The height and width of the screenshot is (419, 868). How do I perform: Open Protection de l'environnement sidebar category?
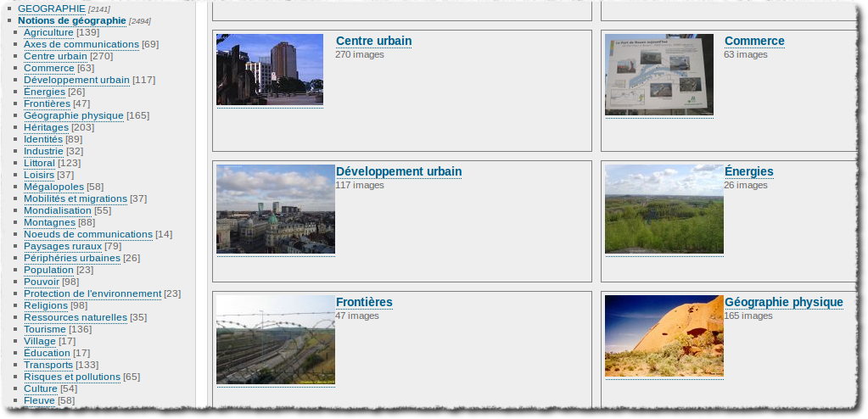92,293
